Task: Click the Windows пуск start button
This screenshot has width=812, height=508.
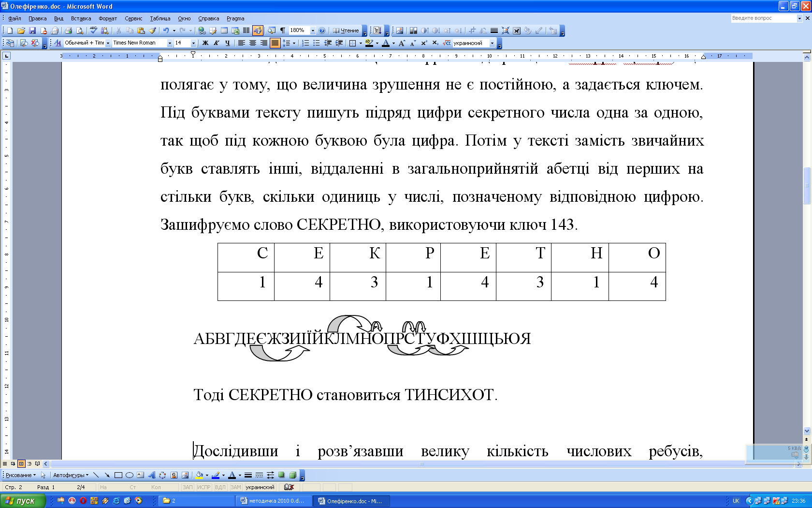Action: coord(23,501)
